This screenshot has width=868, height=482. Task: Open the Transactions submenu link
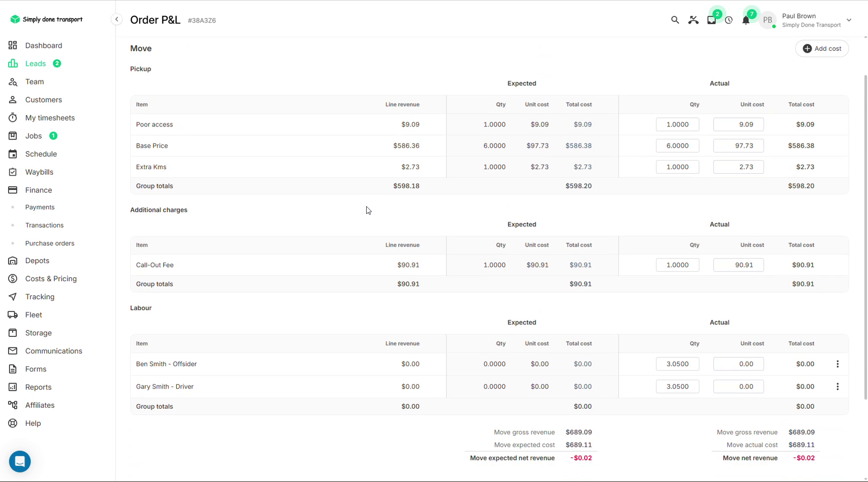(x=44, y=225)
